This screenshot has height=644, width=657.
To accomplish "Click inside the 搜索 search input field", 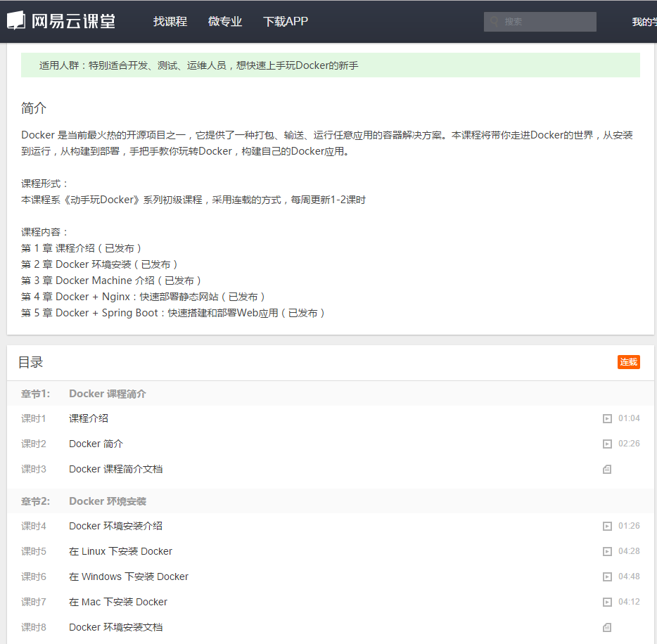I will (x=542, y=21).
